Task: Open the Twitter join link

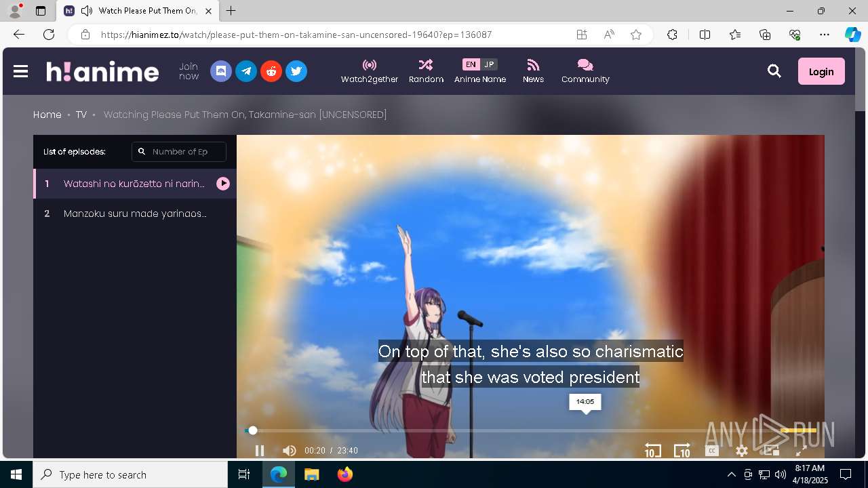Action: (296, 71)
